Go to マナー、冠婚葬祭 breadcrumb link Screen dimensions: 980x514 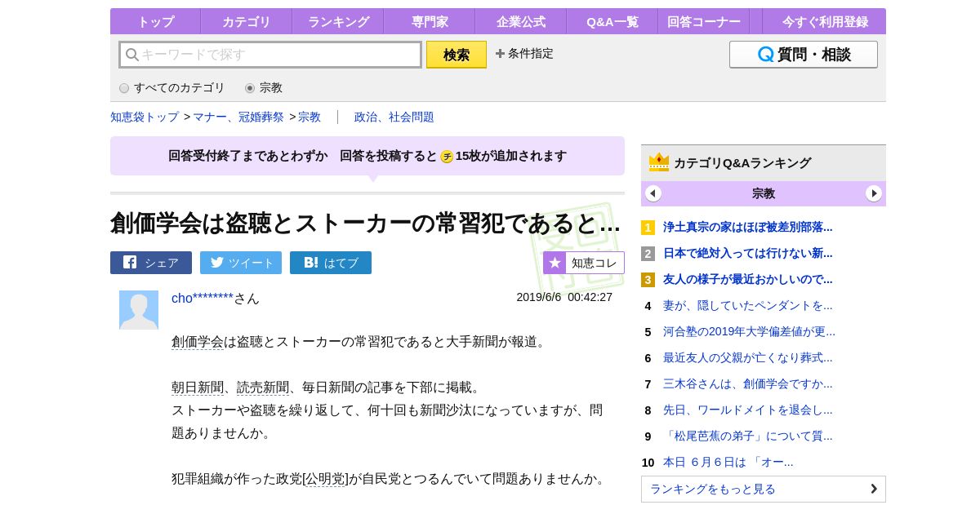[238, 117]
